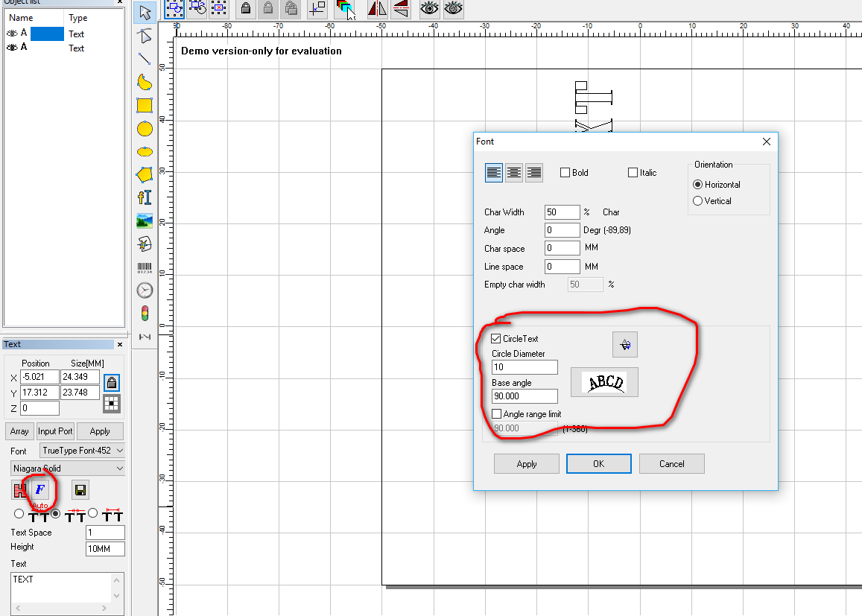
Task: Choose the Text tool in the left toolbar
Action: click(x=145, y=197)
